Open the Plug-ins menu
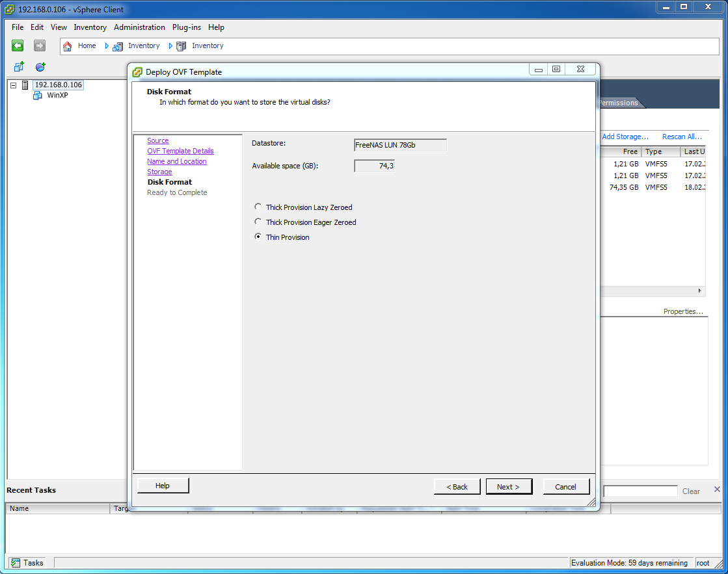 point(187,27)
